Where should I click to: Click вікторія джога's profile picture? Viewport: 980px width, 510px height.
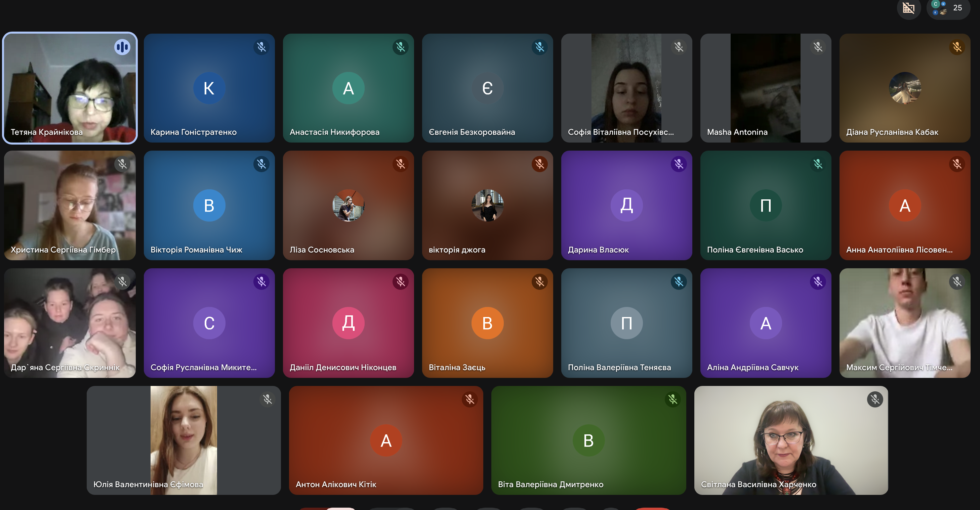tap(487, 205)
